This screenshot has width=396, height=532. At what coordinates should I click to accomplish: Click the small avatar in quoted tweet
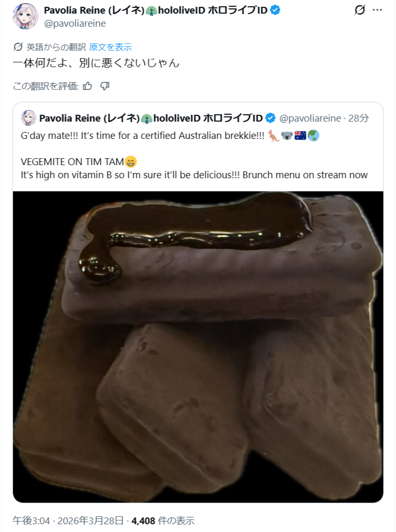[x=29, y=118]
